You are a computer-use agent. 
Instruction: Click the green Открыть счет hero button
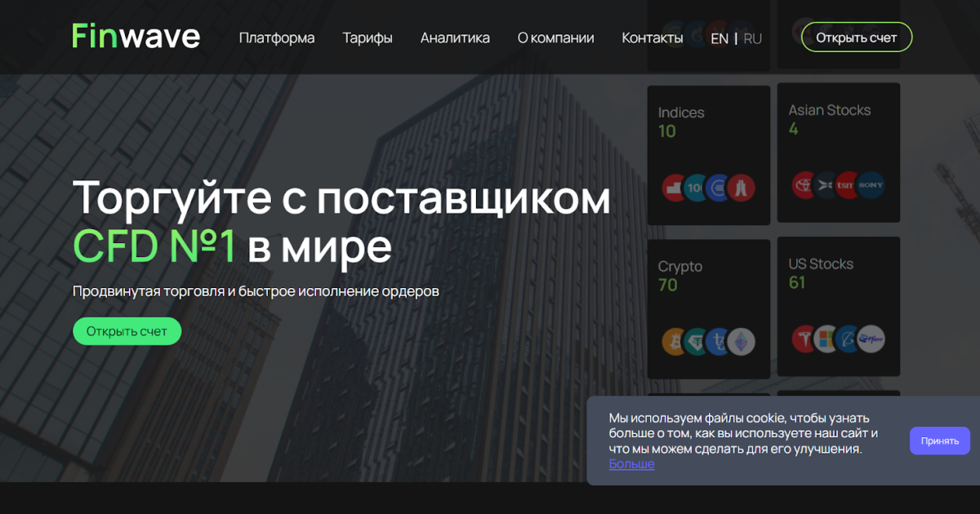[127, 331]
